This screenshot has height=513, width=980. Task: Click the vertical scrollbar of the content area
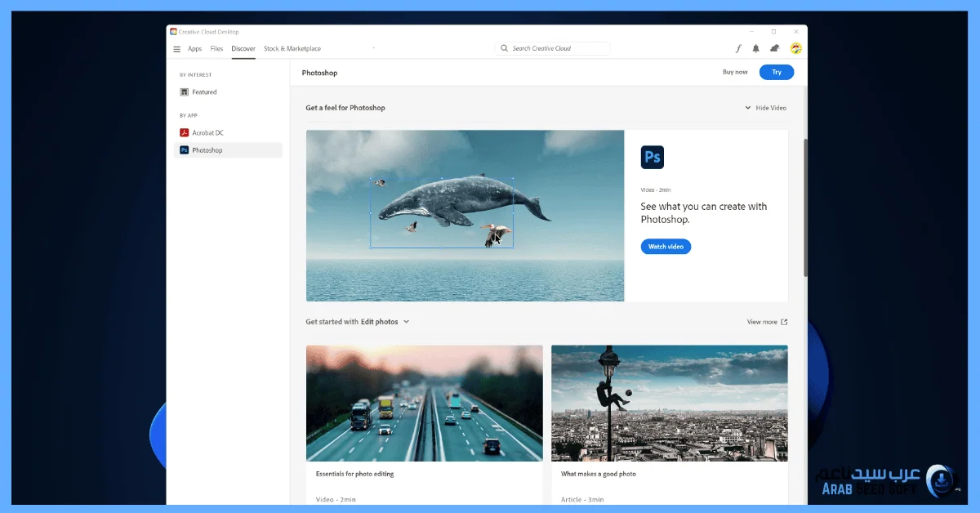pos(805,207)
